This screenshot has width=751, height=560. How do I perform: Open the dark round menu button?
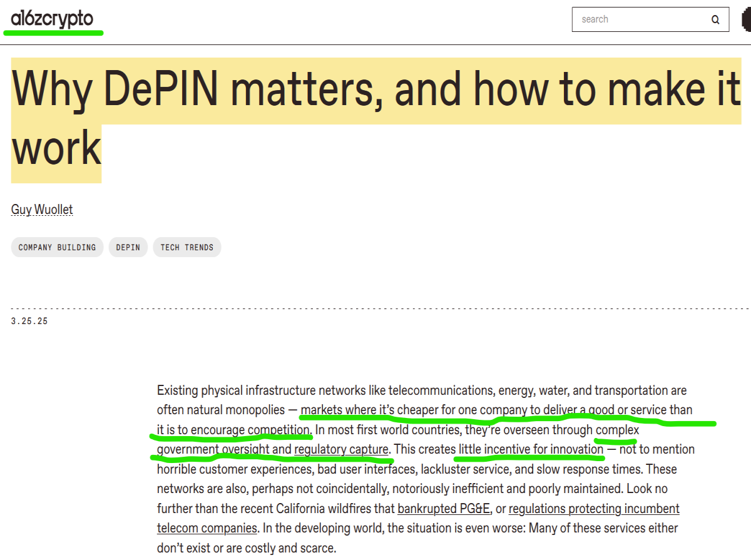coord(746,19)
